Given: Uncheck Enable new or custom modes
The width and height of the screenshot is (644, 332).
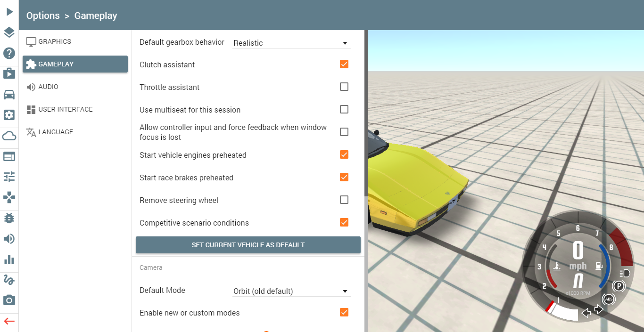Looking at the screenshot, I should pos(344,312).
